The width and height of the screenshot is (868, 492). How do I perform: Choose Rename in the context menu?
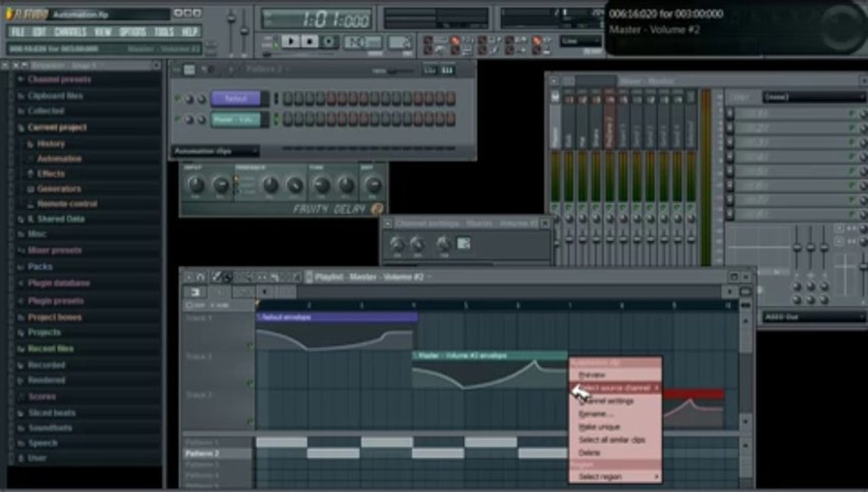pos(615,414)
